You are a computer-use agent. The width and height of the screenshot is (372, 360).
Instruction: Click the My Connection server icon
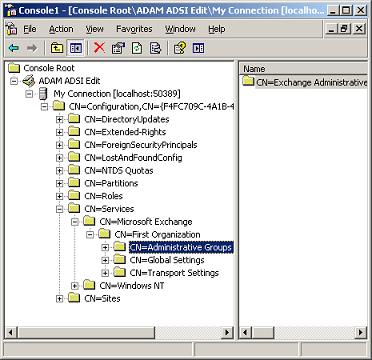[x=43, y=94]
